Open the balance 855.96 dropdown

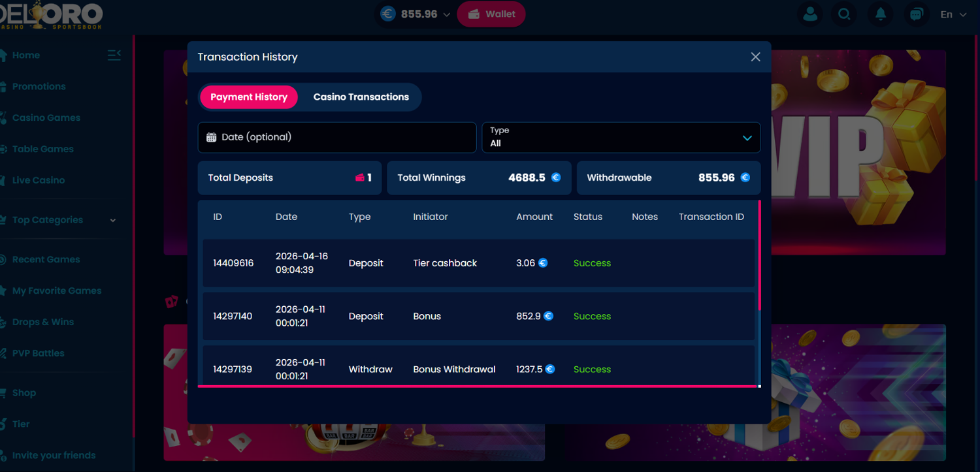[x=416, y=14]
